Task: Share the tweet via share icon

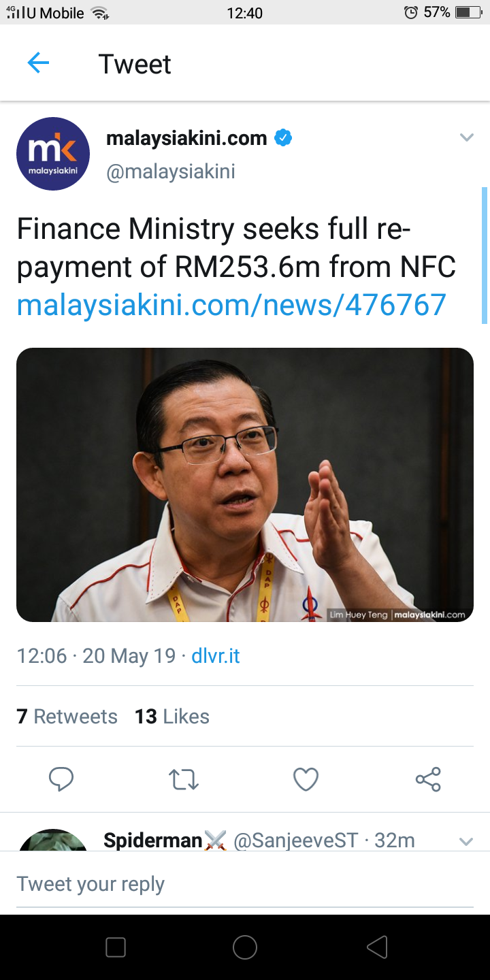Action: [428, 779]
